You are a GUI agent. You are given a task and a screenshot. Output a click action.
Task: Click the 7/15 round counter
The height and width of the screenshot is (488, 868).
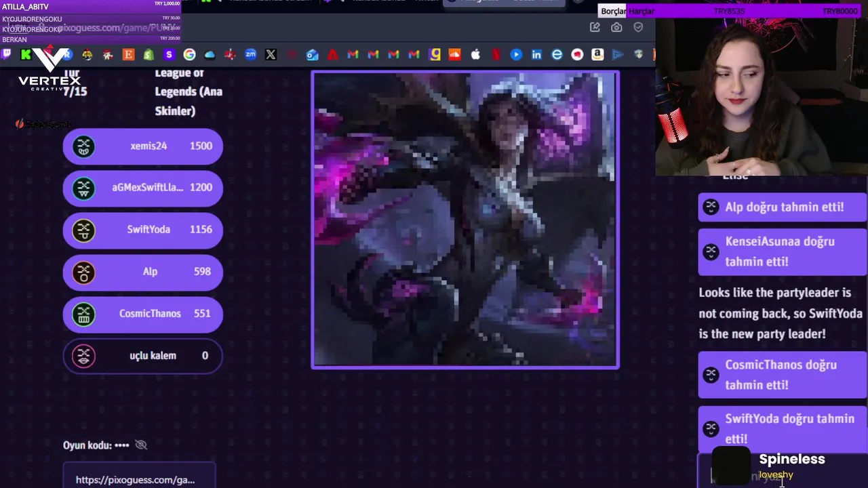(x=75, y=91)
